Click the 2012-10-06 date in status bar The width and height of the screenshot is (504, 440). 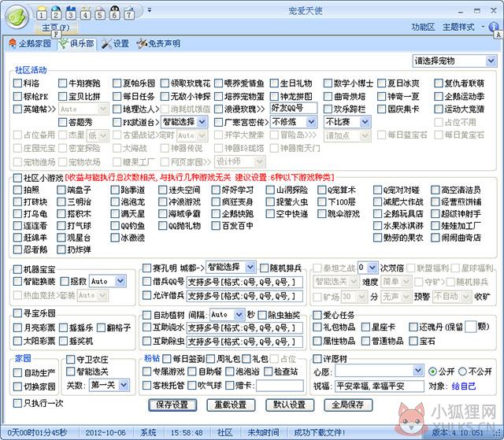(105, 433)
